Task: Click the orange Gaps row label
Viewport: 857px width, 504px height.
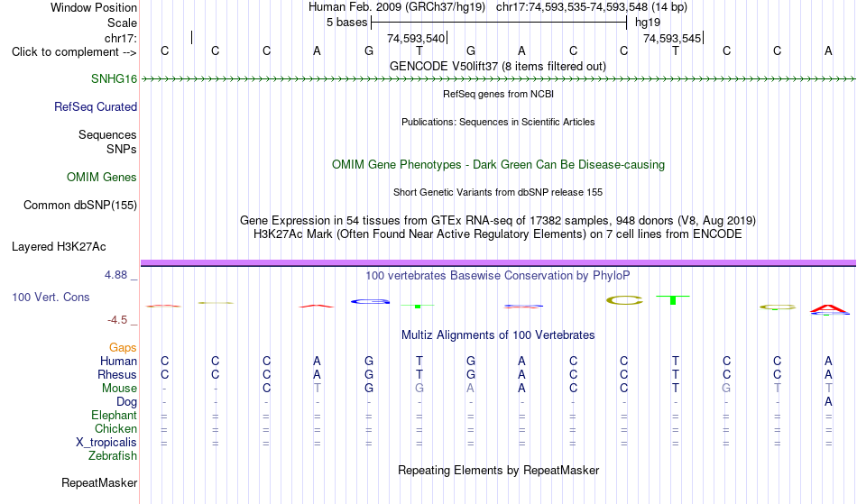Action: [123, 347]
